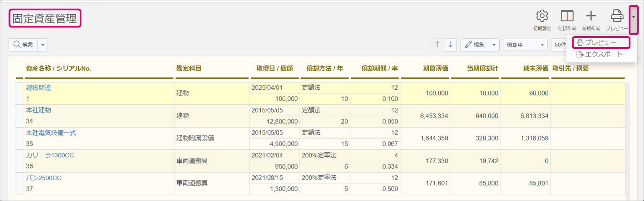The width and height of the screenshot is (644, 201).
Task: Click the 編集 pencil button
Action: click(x=475, y=45)
